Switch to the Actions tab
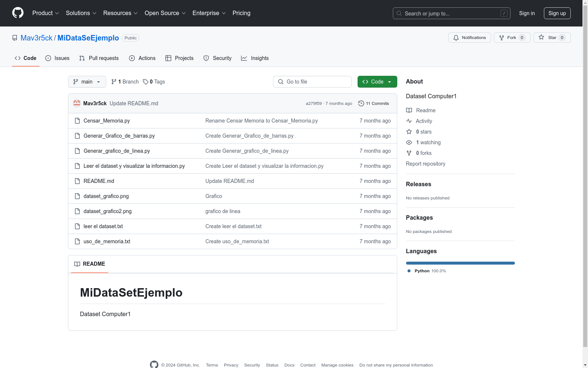 142,58
